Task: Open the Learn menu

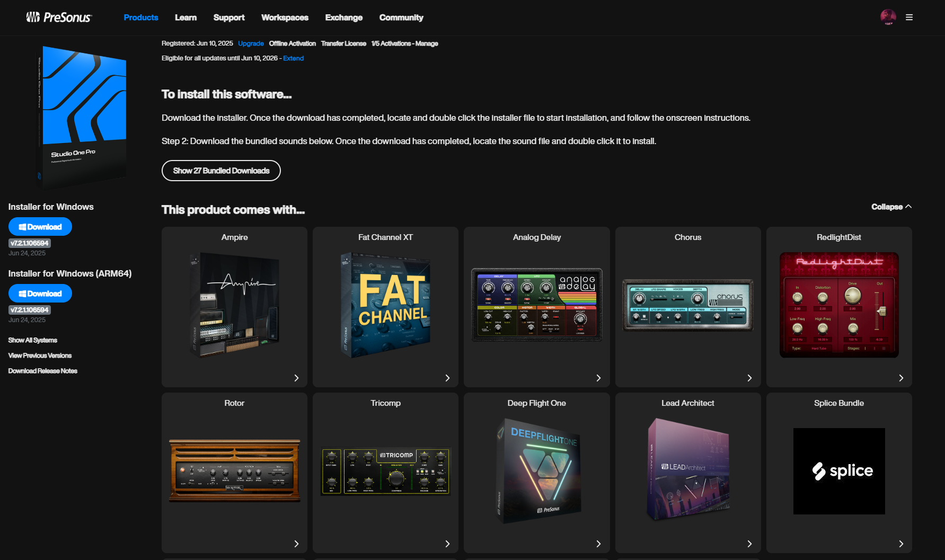Action: (186, 17)
